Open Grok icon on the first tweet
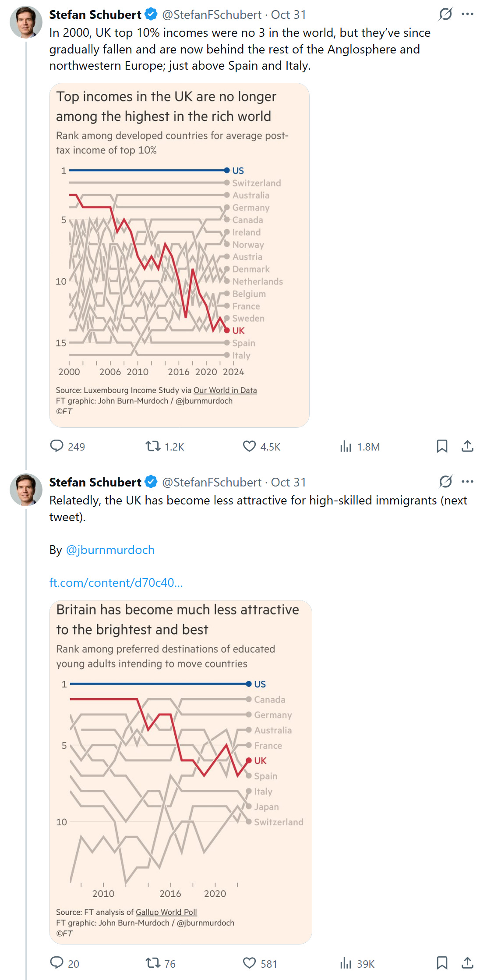The image size is (487, 980). click(x=445, y=14)
